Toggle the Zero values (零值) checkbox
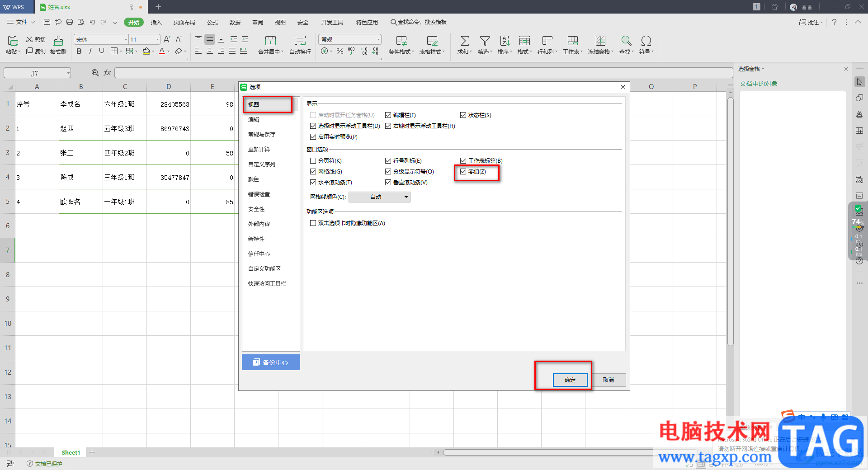 (x=463, y=172)
